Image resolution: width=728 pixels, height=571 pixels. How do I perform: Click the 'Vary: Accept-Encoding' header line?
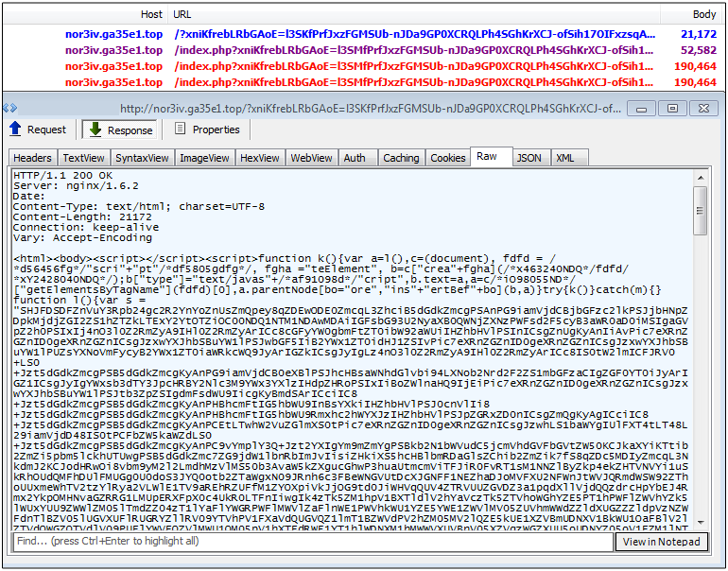[x=82, y=237]
